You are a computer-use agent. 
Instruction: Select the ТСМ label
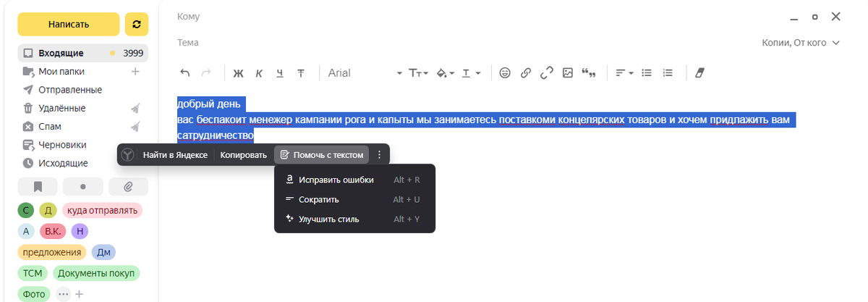[x=33, y=273]
